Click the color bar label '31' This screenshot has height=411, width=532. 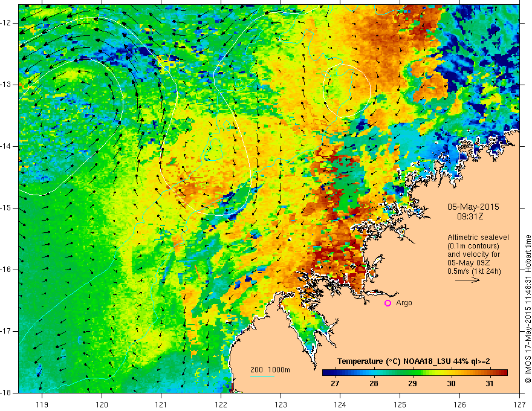tap(489, 384)
